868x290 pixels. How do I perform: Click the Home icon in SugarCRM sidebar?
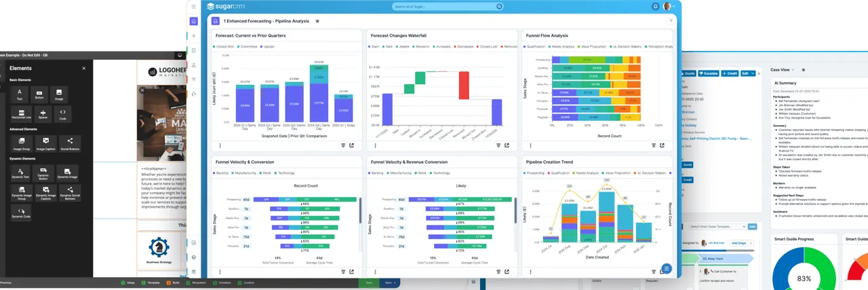point(194,21)
